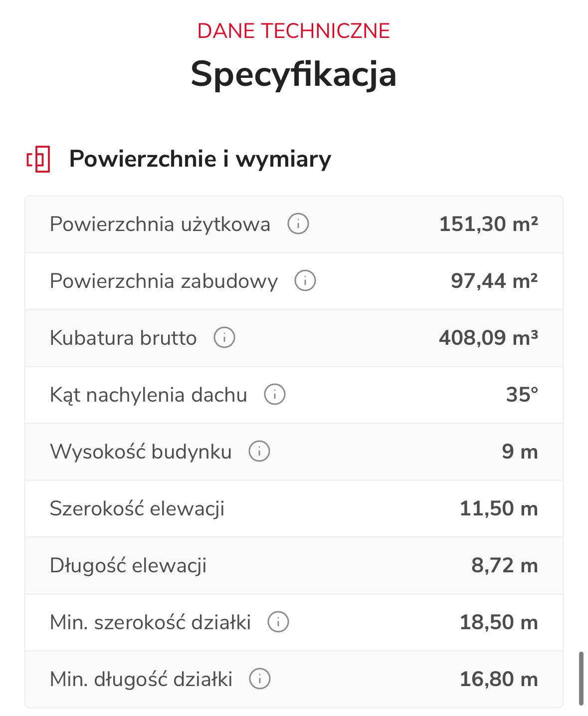The width and height of the screenshot is (588, 716).
Task: Show info for Min. szerokość działki
Action: (278, 622)
